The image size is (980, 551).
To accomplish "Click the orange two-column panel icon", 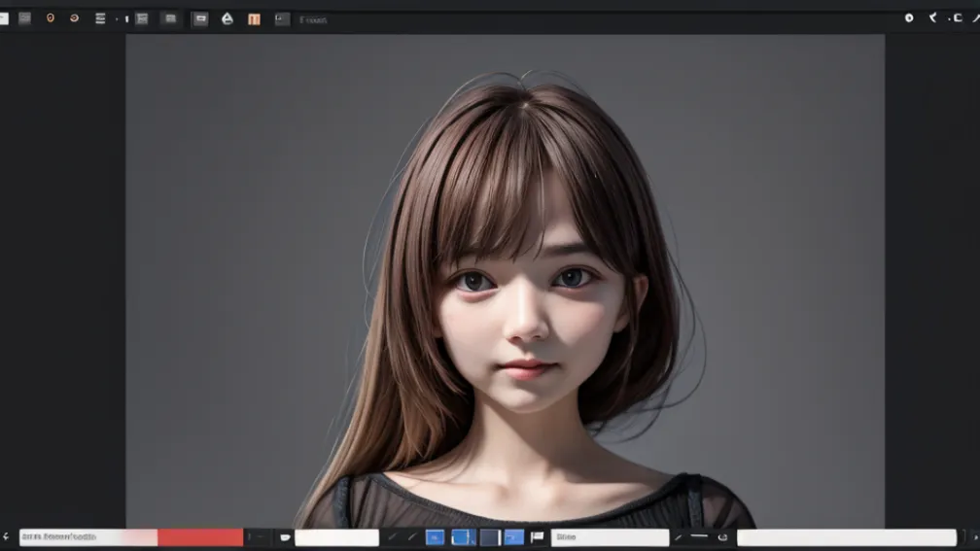I will point(254,19).
